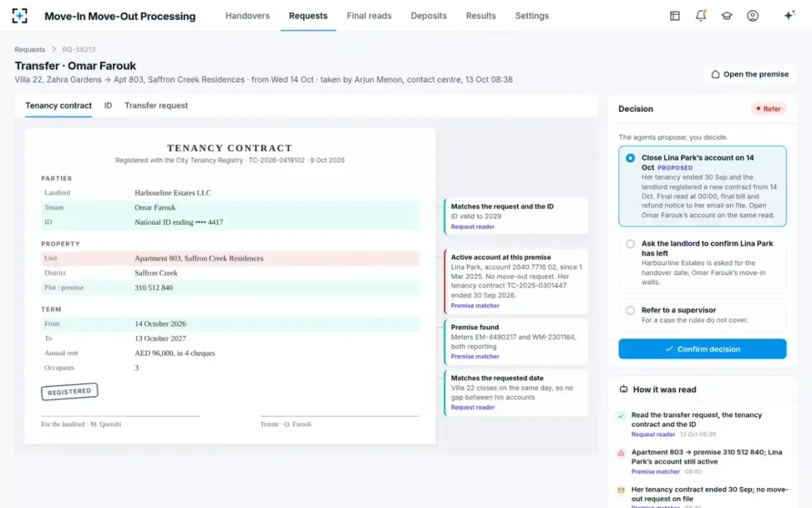
Task: Click the Decision panel heading
Action: [636, 109]
